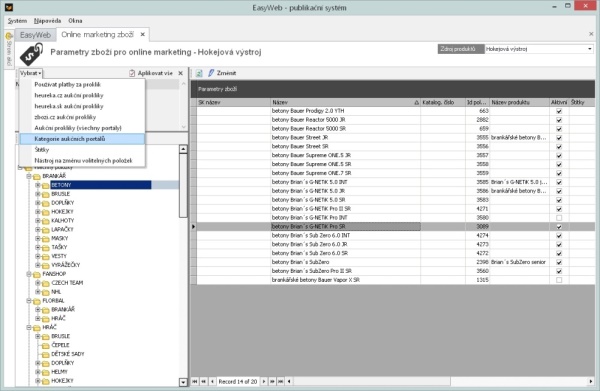600x391 pixels.
Task: Collapse the BRANKÁŘ tree node
Action: point(29,176)
